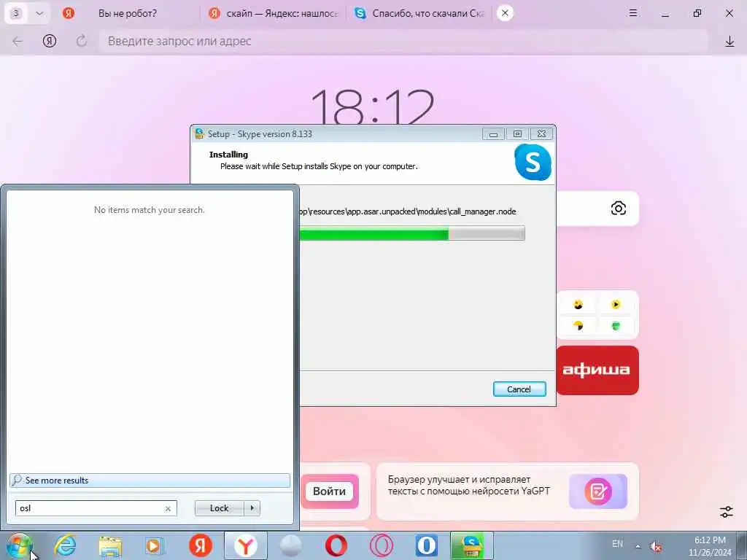Open the taskbar clock and date
Viewport: 747px width, 560px height.
(709, 546)
